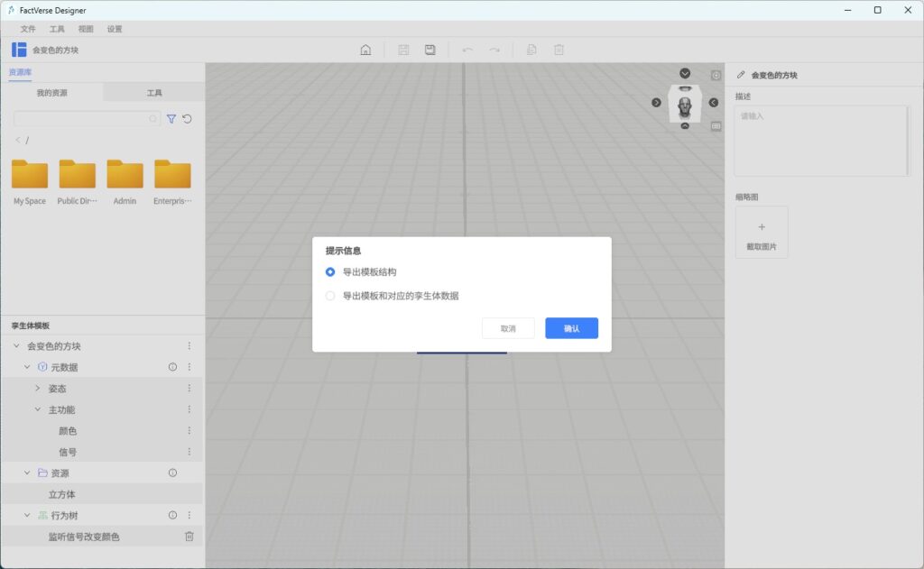Viewport: 924px width, 569px height.
Task: Click the 描述 text input area
Action: click(821, 140)
